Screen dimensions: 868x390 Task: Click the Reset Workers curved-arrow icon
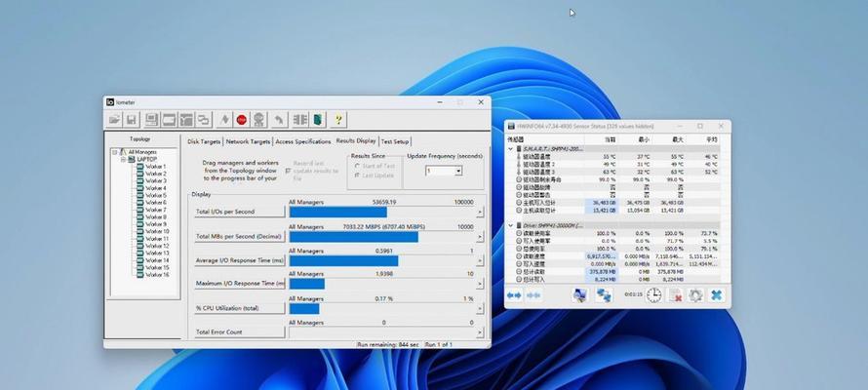pyautogui.click(x=280, y=120)
